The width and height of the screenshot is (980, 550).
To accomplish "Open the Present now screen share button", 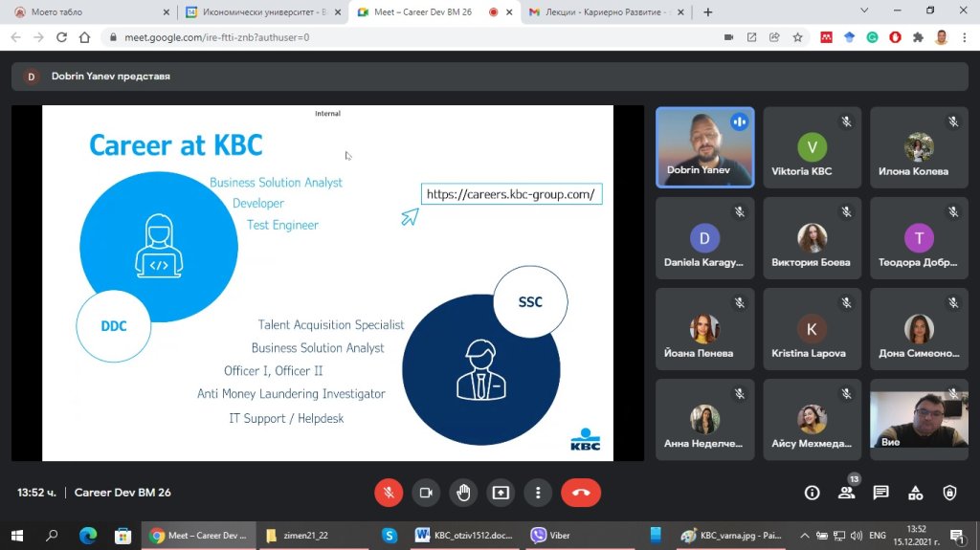I will (501, 493).
